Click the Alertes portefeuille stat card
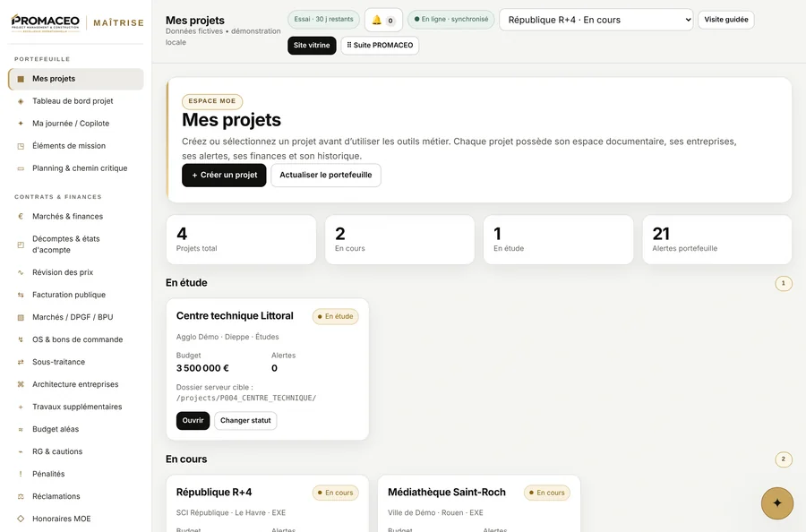806x532 pixels. click(x=717, y=239)
